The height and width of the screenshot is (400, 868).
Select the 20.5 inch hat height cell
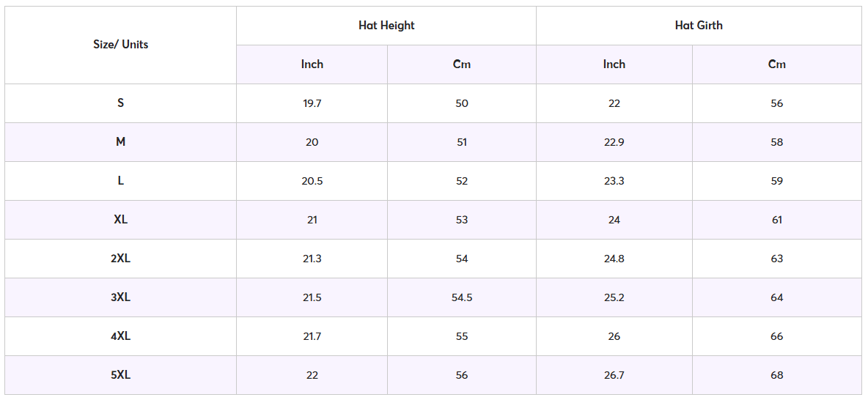pos(312,181)
